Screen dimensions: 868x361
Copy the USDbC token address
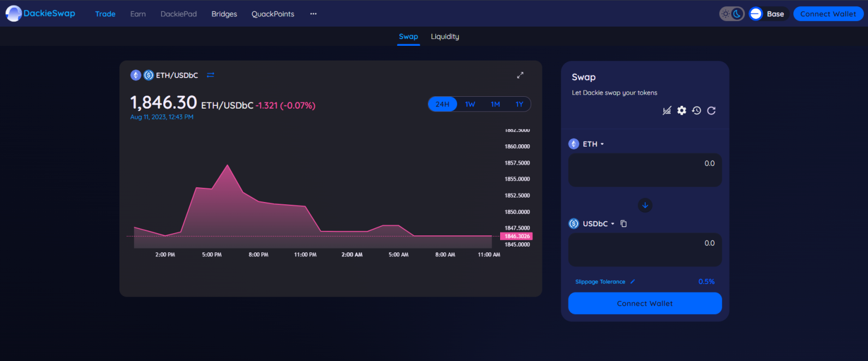coord(623,224)
